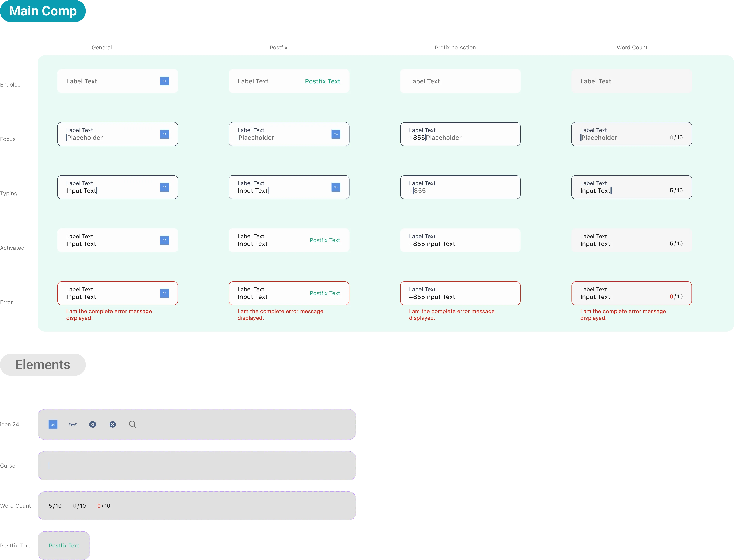Click the circled X clear icon

pyautogui.click(x=113, y=424)
